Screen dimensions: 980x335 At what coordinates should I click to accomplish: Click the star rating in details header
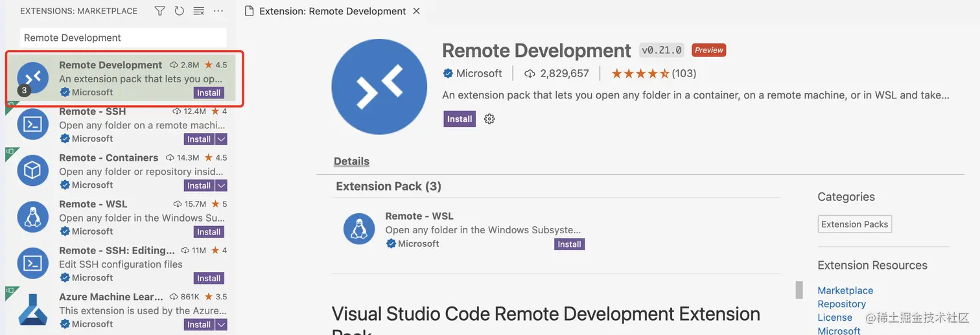[640, 73]
